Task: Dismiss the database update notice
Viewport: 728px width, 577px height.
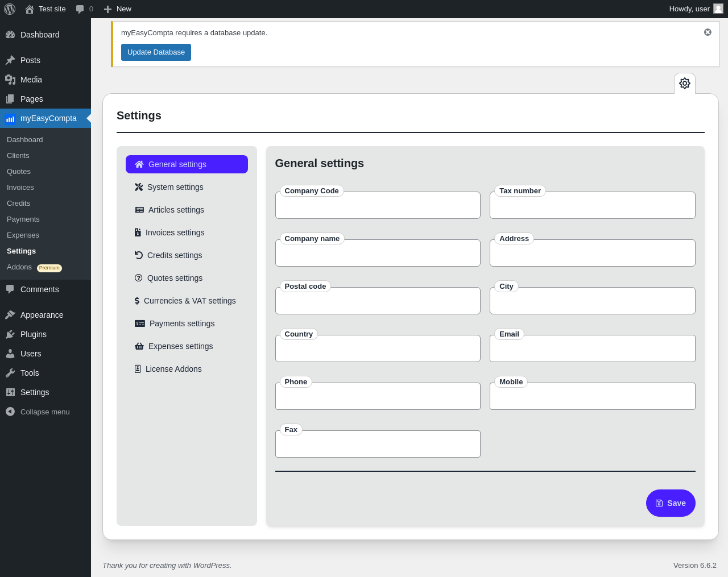Action: (708, 32)
